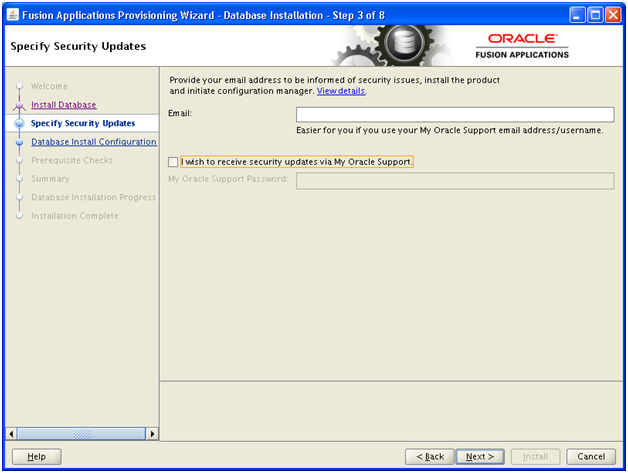Minimize the wizard window

click(x=577, y=16)
